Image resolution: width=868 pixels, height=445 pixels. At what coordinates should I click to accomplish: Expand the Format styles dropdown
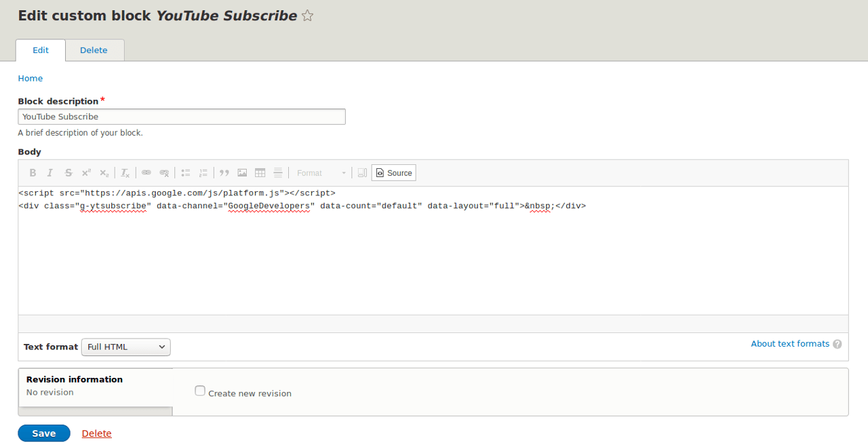[x=321, y=173]
